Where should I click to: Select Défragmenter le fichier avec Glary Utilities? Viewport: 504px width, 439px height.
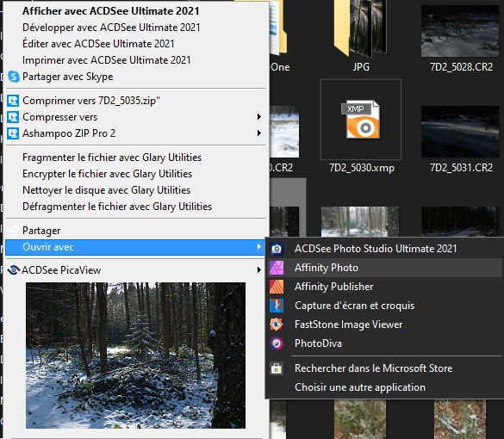[x=117, y=207]
